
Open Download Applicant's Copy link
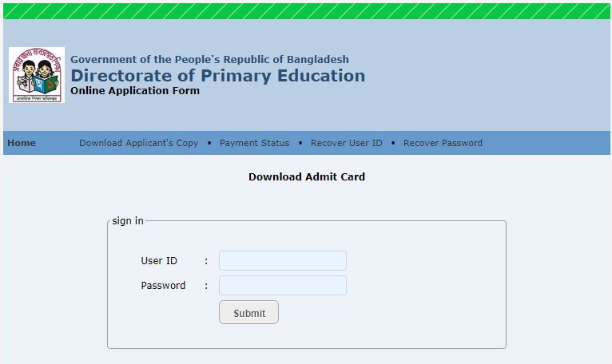coord(138,143)
